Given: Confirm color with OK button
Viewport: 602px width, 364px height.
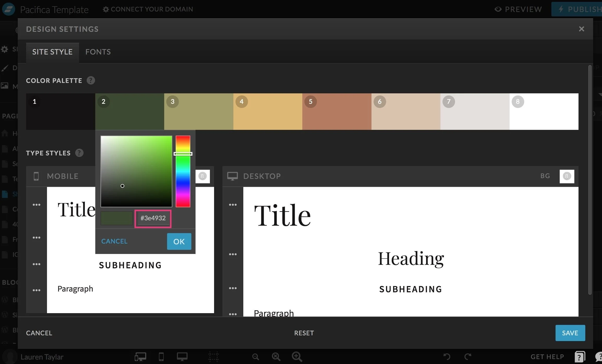Looking at the screenshot, I should click(179, 241).
